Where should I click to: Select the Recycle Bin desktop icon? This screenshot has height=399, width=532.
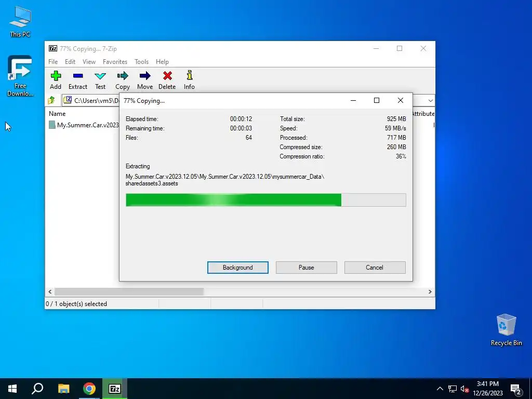tap(506, 330)
